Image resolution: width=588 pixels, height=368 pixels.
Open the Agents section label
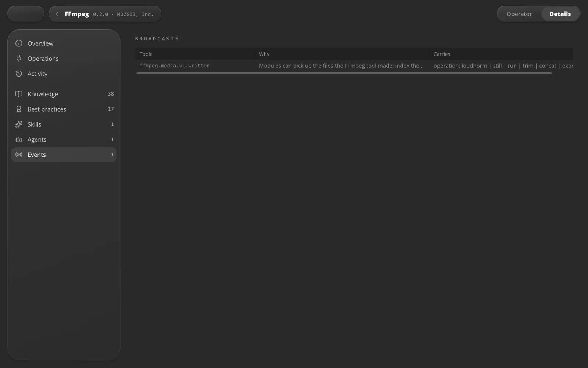tap(37, 139)
